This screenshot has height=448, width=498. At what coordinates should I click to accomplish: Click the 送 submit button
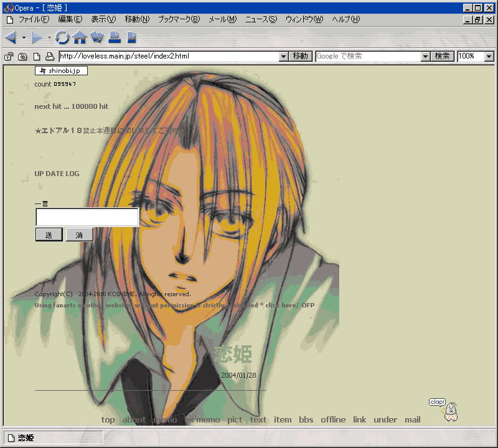[49, 235]
